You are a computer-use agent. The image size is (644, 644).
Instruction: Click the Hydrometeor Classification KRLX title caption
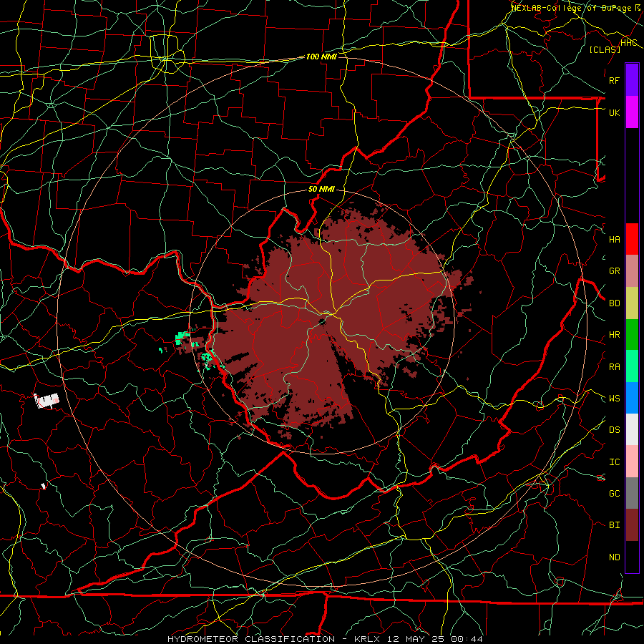click(x=325, y=639)
